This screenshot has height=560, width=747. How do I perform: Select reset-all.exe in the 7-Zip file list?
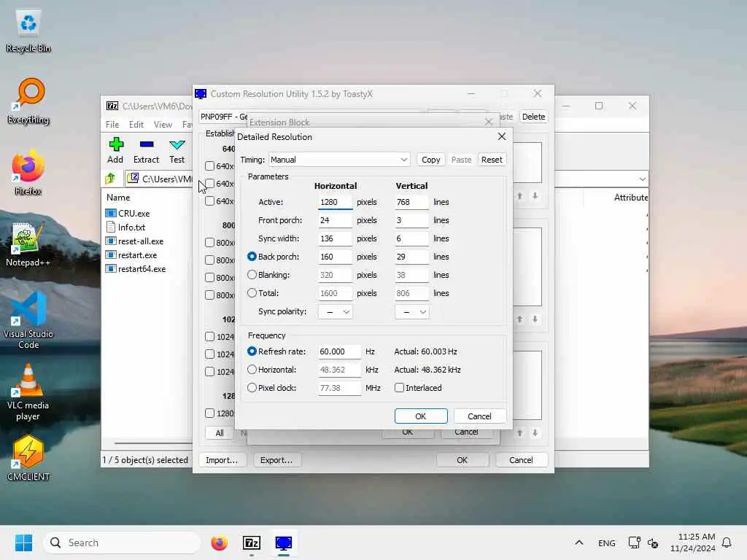pyautogui.click(x=135, y=241)
